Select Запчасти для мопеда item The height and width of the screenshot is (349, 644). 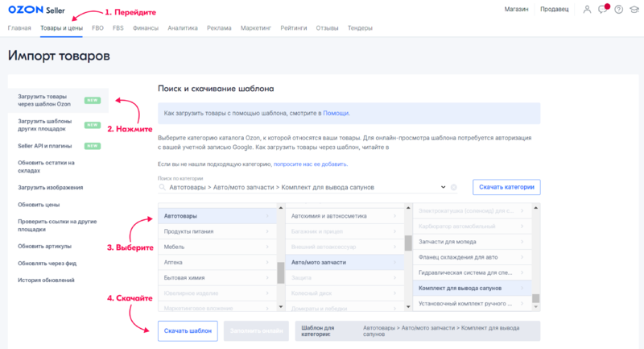point(472,242)
